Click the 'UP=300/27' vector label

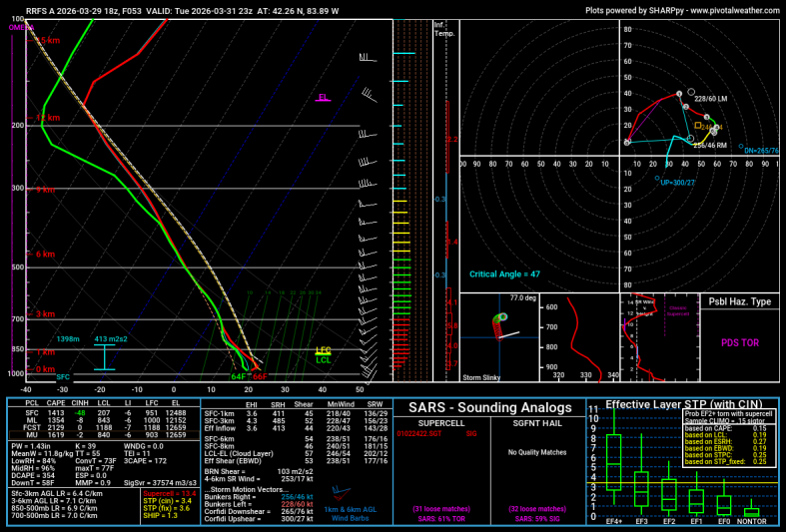678,183
